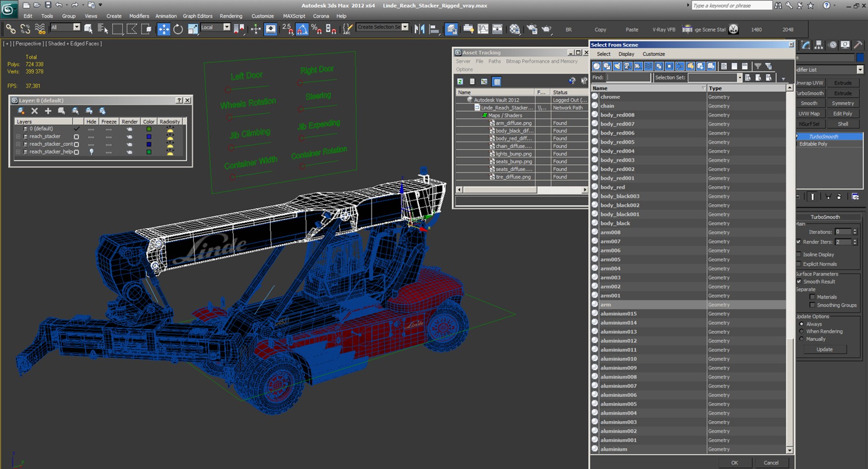
Task: Click OK in Select From Scene
Action: pos(735,463)
